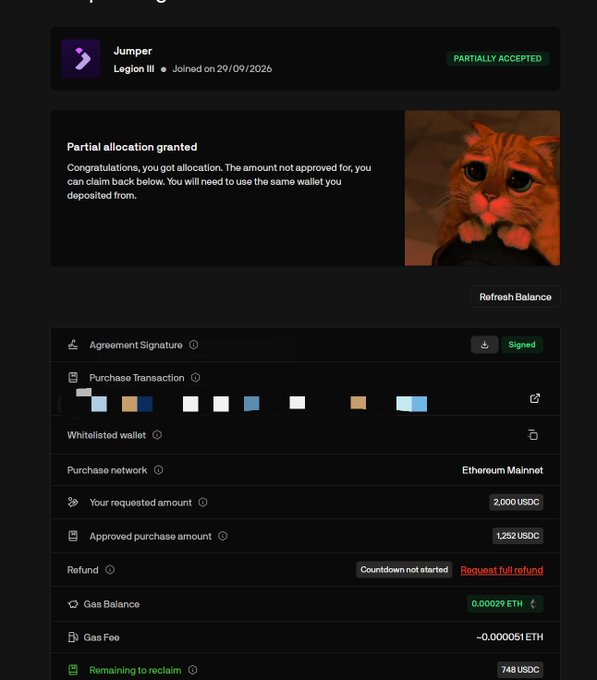Click the Joined on 29/09/2026 text

[222, 69]
